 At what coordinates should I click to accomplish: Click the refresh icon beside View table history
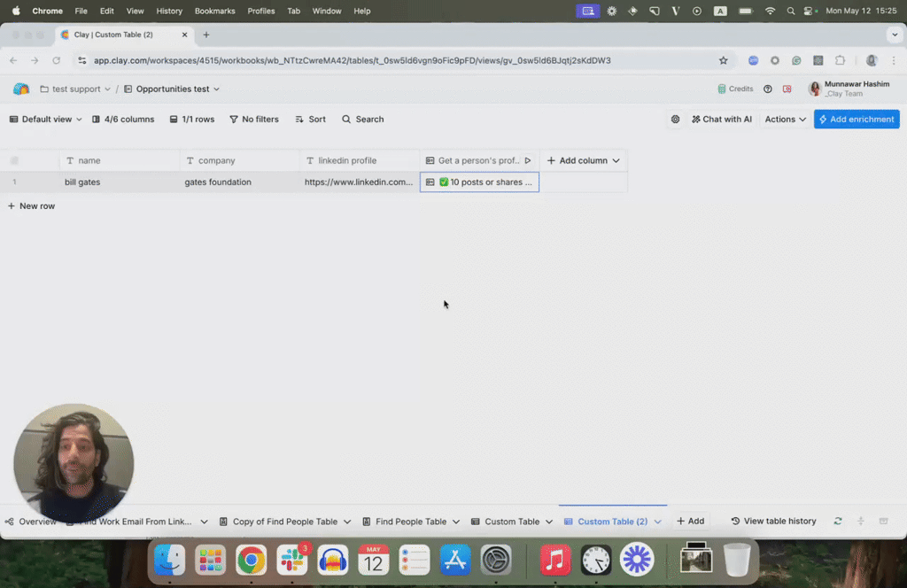[x=838, y=522]
